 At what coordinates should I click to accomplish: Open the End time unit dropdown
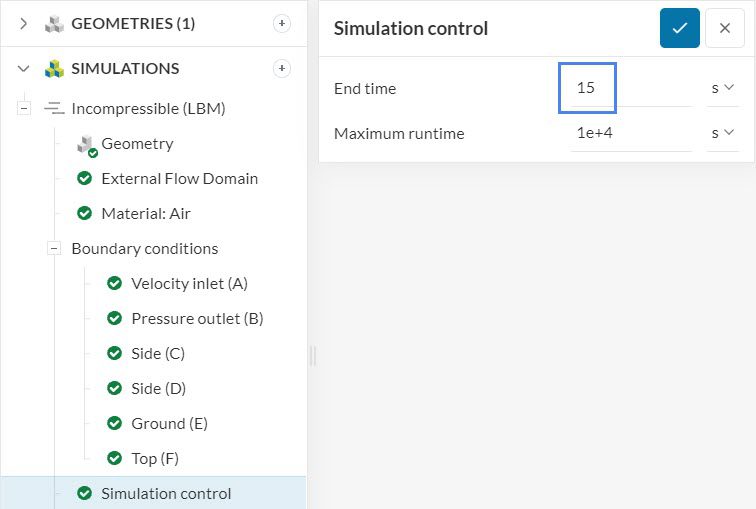pos(722,88)
